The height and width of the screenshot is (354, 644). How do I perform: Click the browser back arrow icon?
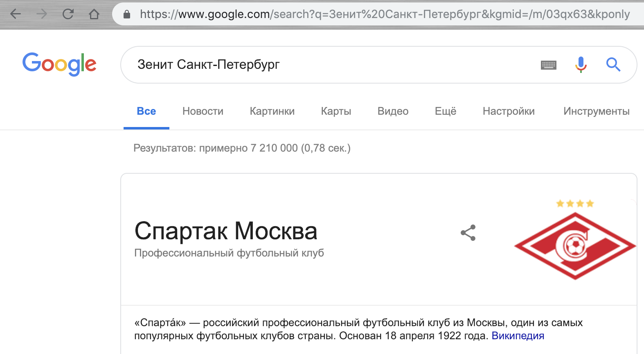tap(16, 14)
